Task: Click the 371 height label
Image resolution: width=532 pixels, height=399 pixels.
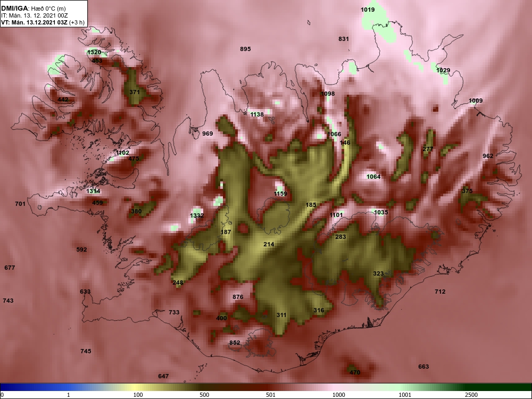Action: [135, 92]
